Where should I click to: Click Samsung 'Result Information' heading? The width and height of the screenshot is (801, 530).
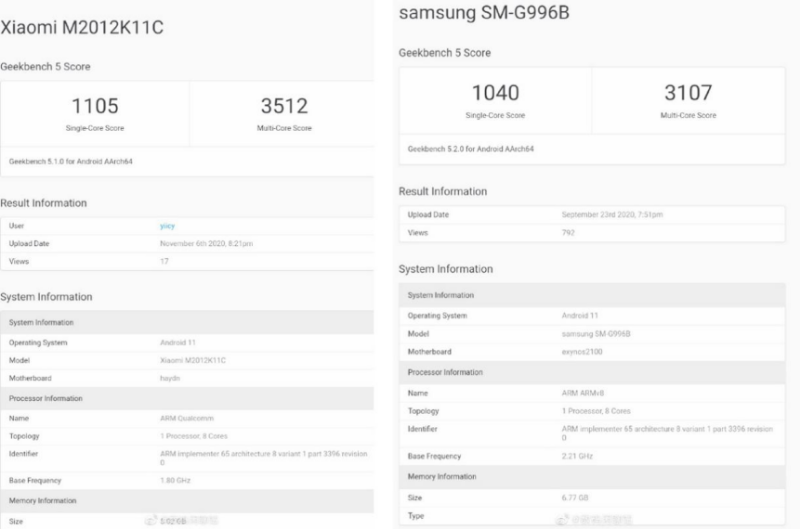[442, 191]
